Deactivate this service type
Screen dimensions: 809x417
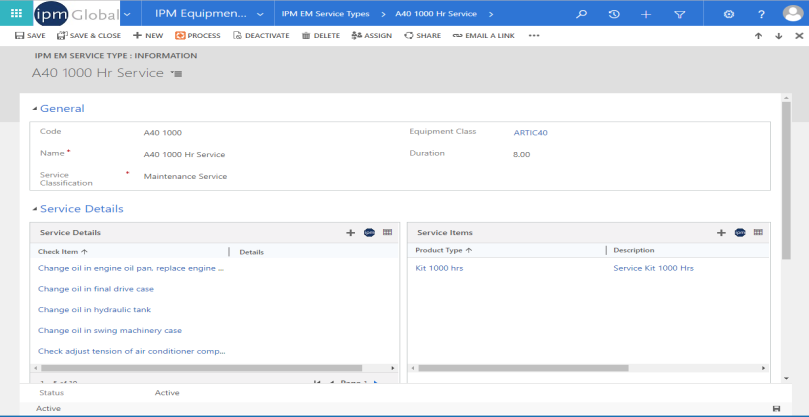261,36
